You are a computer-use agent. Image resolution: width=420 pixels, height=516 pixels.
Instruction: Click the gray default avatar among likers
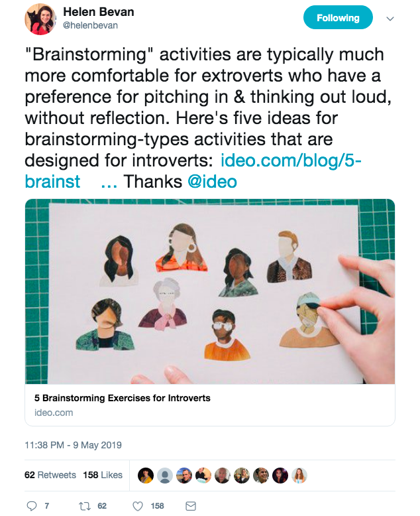165,476
